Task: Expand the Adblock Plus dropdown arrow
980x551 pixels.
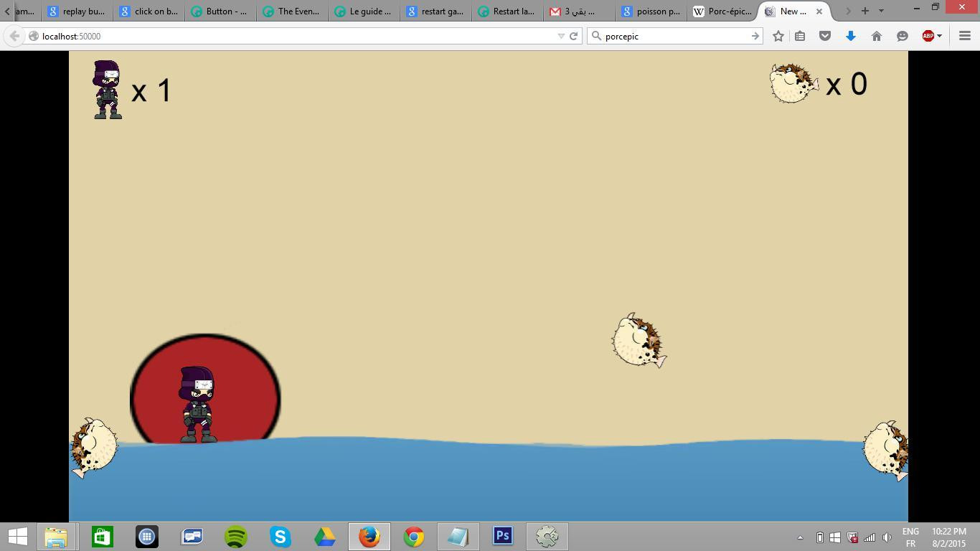Action: click(939, 36)
